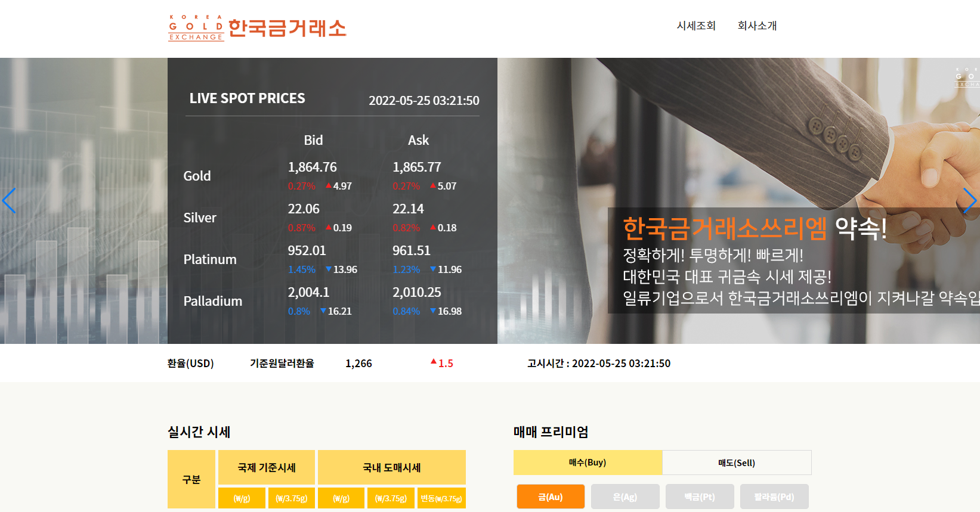Click the Platinum row label
This screenshot has height=512, width=980.
pos(210,259)
